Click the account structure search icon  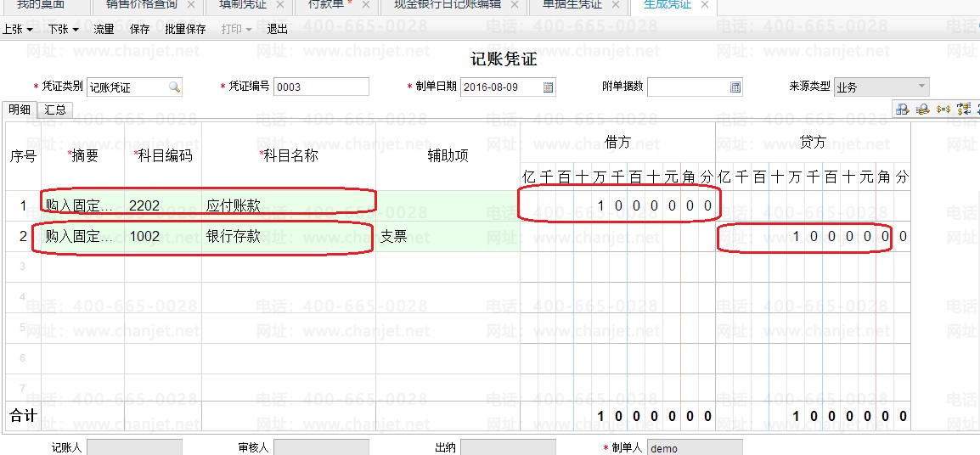pyautogui.click(x=903, y=110)
